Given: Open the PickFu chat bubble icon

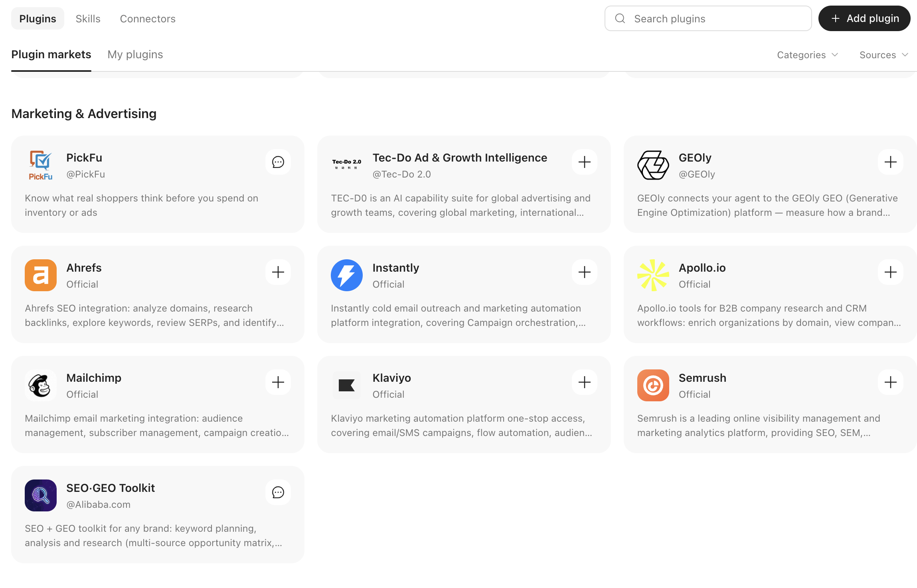Looking at the screenshot, I should pos(278,162).
